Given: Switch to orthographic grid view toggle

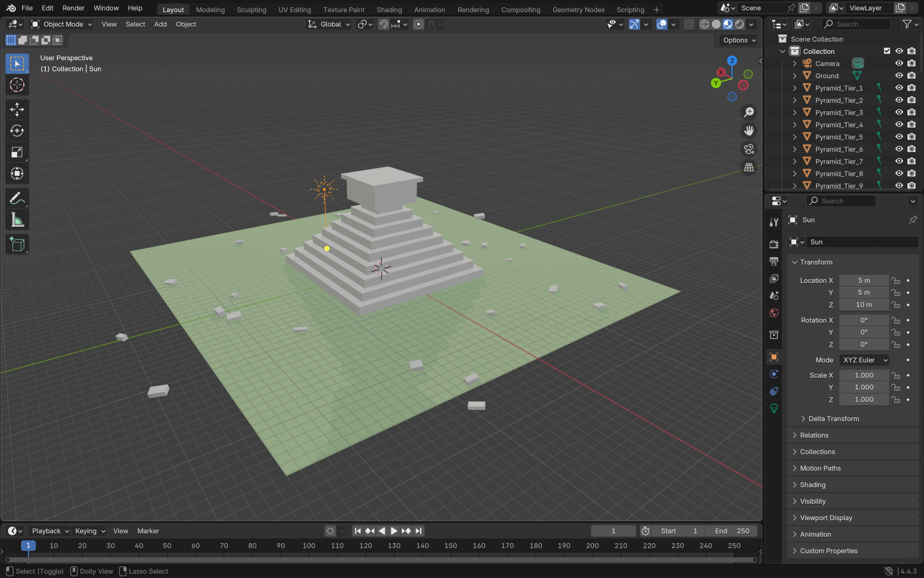Looking at the screenshot, I should click(x=749, y=168).
